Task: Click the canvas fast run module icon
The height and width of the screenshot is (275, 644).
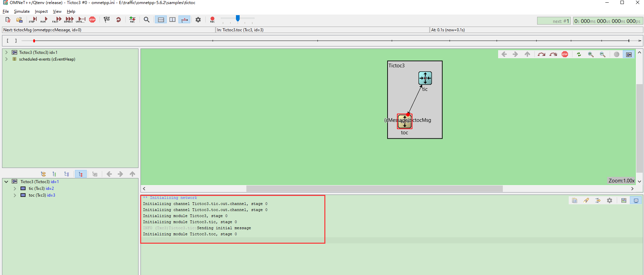Action: [553, 54]
